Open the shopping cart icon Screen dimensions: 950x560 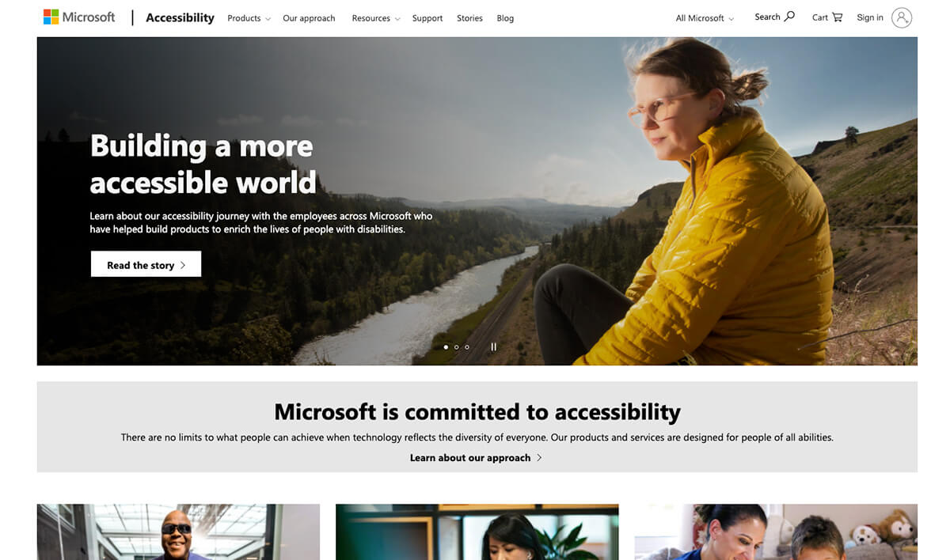point(838,17)
